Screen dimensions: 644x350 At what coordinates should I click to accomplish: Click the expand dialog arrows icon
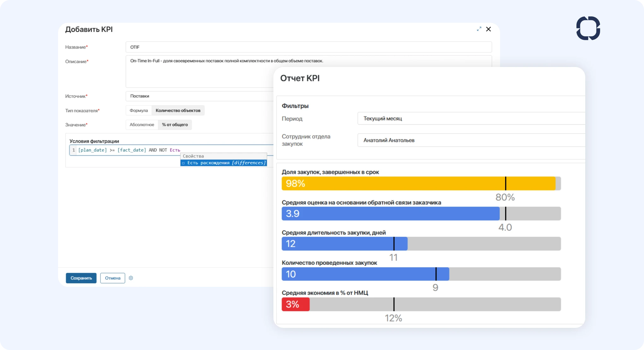coord(479,29)
